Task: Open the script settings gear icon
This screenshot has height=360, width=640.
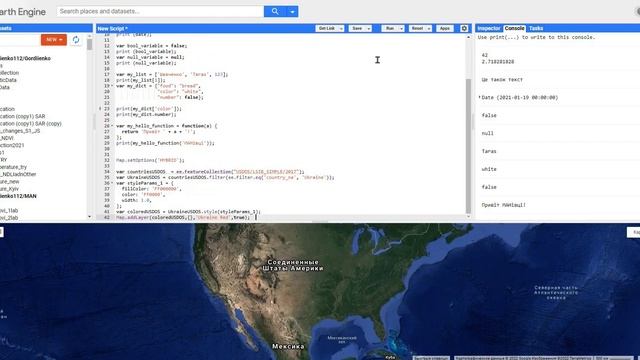Action: click(x=464, y=28)
